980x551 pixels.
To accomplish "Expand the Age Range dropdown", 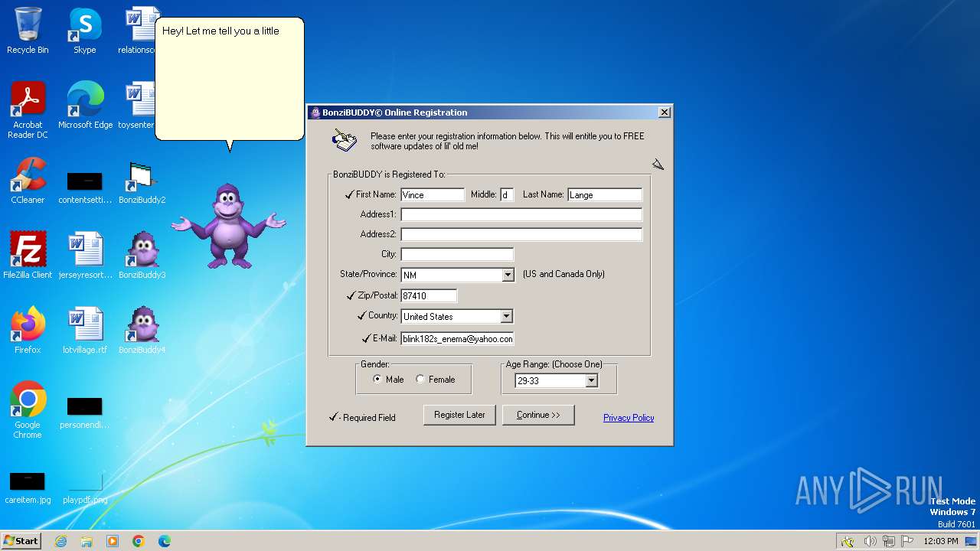I will [591, 380].
